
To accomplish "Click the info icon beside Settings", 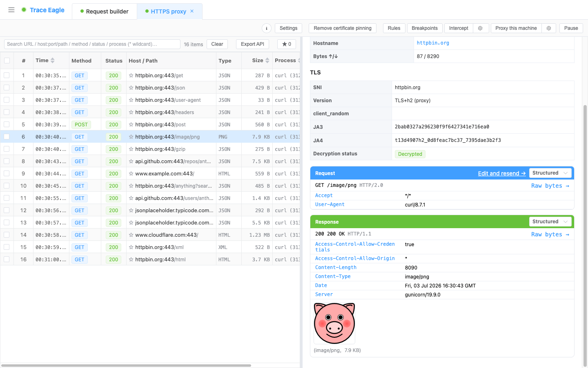I will coord(267,28).
